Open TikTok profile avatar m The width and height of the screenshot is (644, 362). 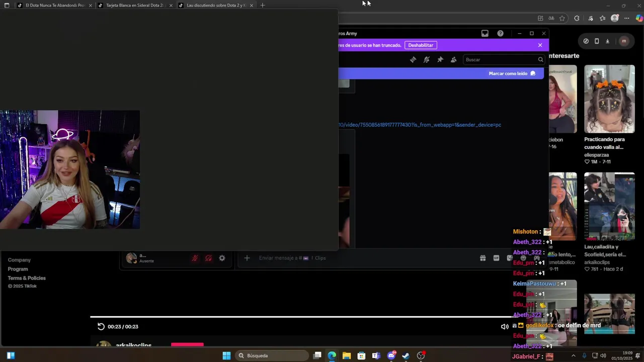click(x=624, y=41)
